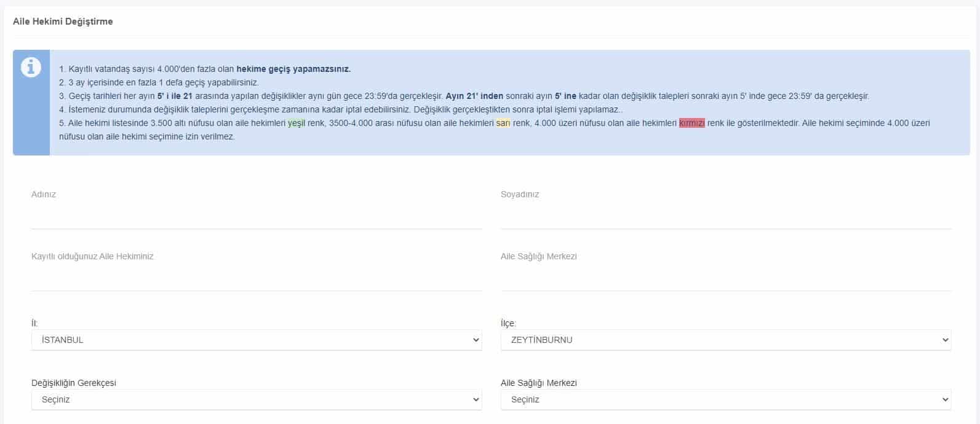Click the İl: label
Viewport: 980px width, 424px height.
click(x=34, y=323)
